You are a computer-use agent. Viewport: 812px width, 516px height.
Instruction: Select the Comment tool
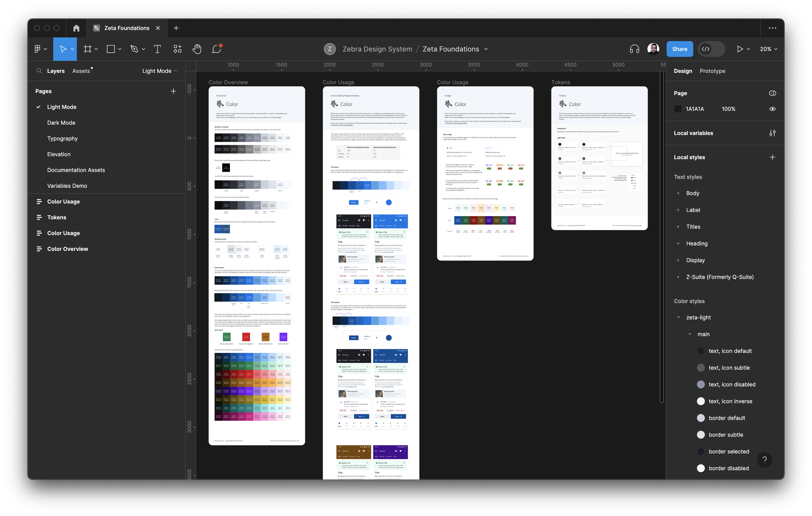click(217, 49)
